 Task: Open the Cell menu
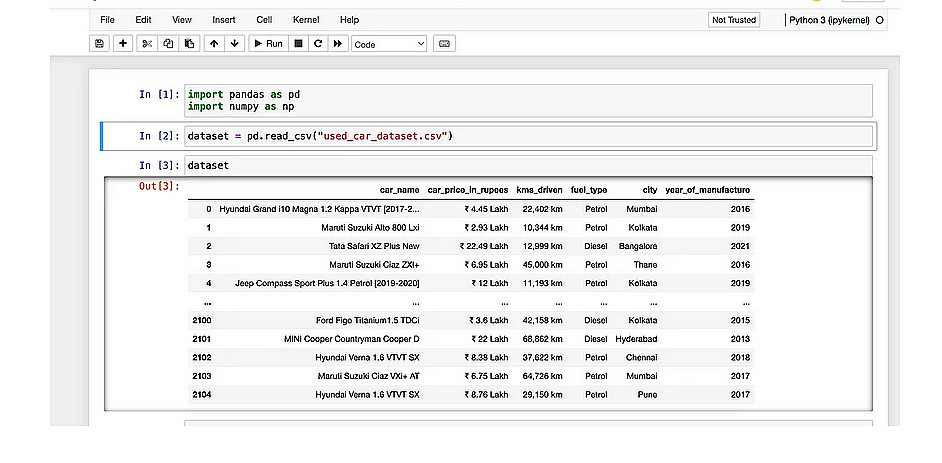point(264,20)
